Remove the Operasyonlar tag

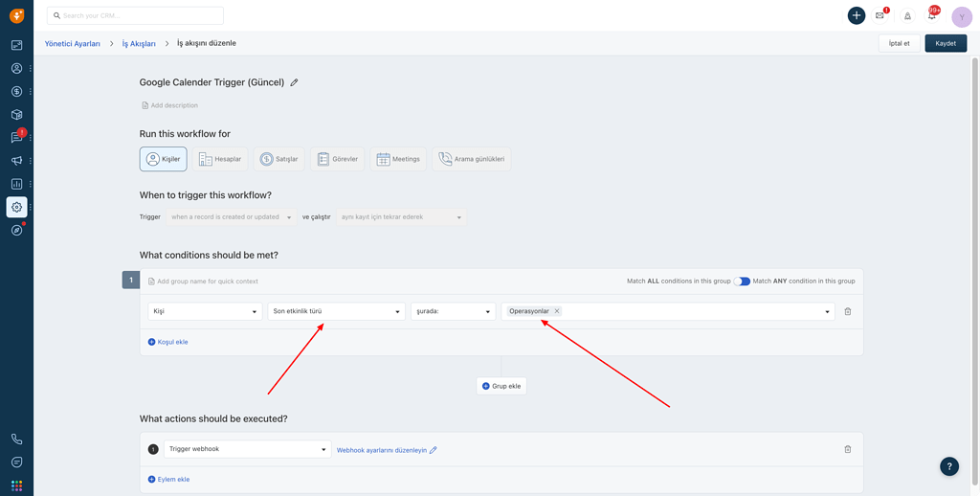[x=557, y=311]
